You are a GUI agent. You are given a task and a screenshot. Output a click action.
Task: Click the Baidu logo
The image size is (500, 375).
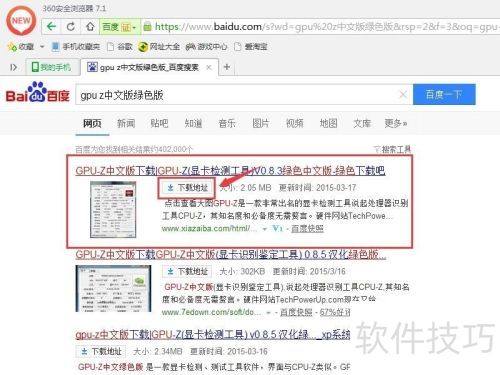tap(38, 93)
